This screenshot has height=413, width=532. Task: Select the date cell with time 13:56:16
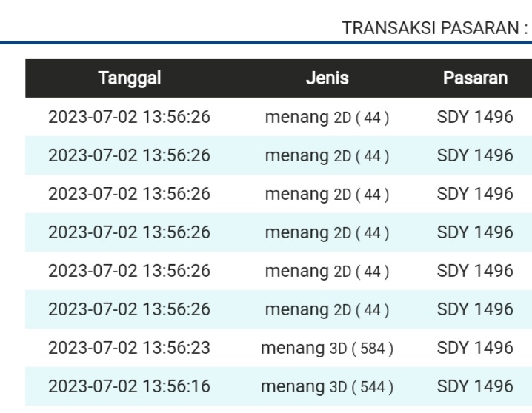(130, 386)
